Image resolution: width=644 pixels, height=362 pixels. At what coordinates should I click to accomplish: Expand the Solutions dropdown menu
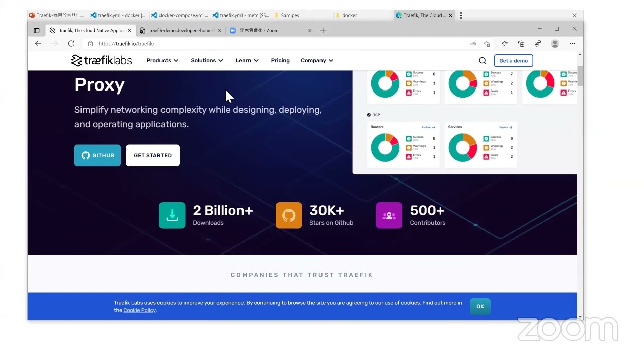point(207,61)
